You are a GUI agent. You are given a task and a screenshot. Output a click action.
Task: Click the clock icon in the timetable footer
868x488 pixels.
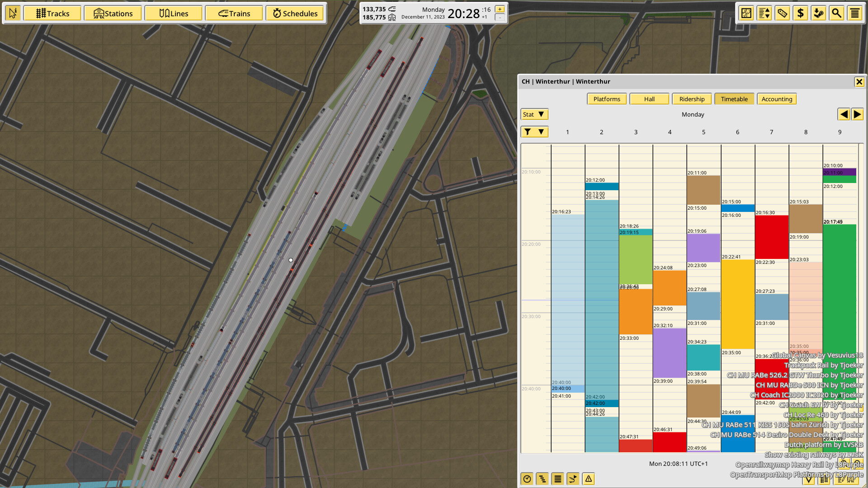tap(527, 479)
